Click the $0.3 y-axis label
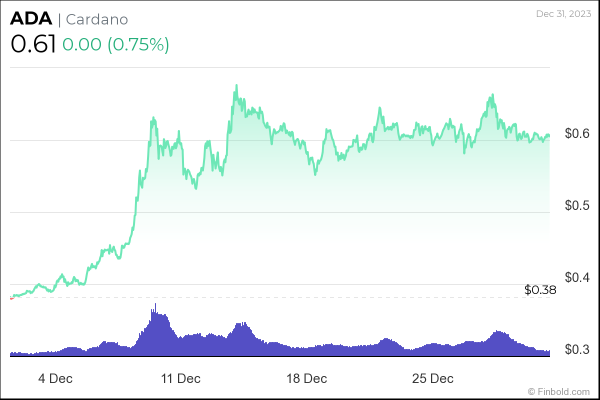Screen dimensions: 600x400 pyautogui.click(x=578, y=349)
